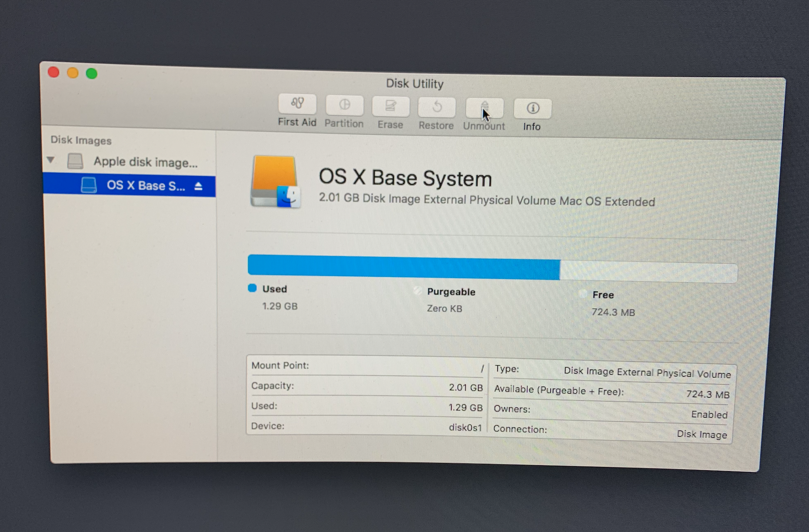Viewport: 809px width, 532px height.
Task: Click the Used 1.29 GB table value
Action: pos(465,407)
